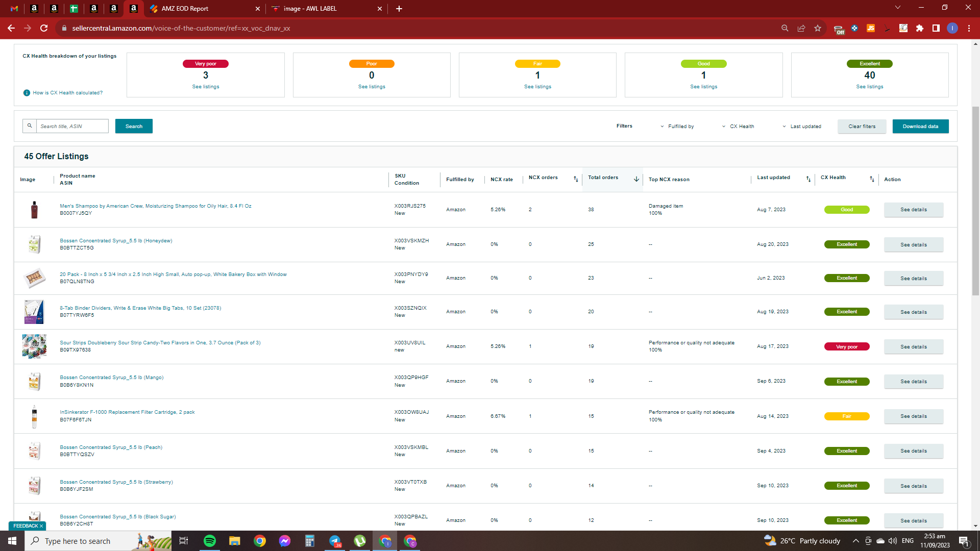
Task: Open the orange JS extension
Action: coord(871,28)
